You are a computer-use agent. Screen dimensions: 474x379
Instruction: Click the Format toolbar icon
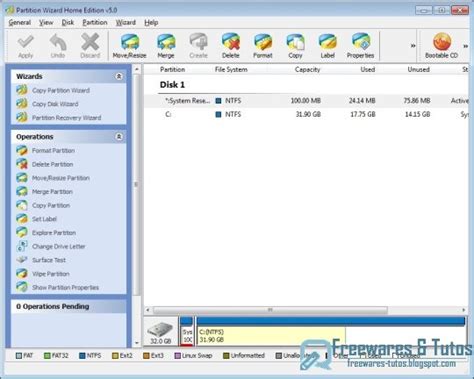[263, 46]
